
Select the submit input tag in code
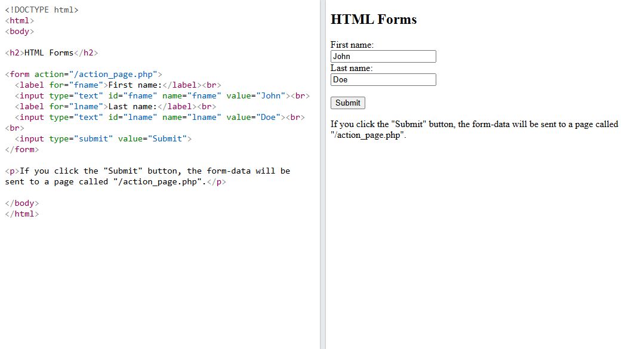[103, 138]
